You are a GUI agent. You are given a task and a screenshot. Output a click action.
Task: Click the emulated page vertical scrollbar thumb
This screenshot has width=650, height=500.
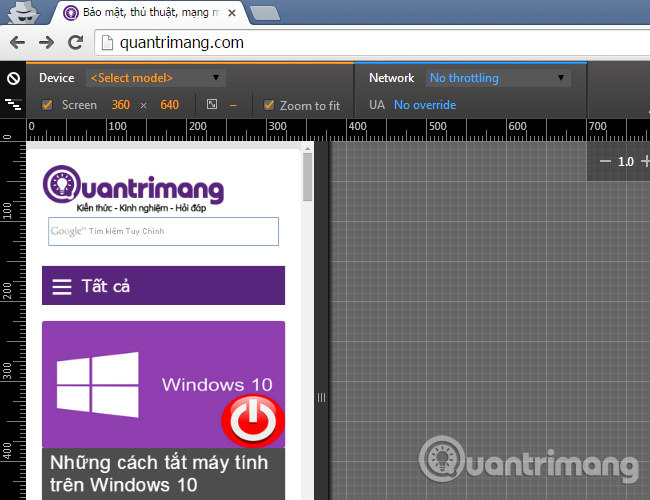(x=307, y=177)
